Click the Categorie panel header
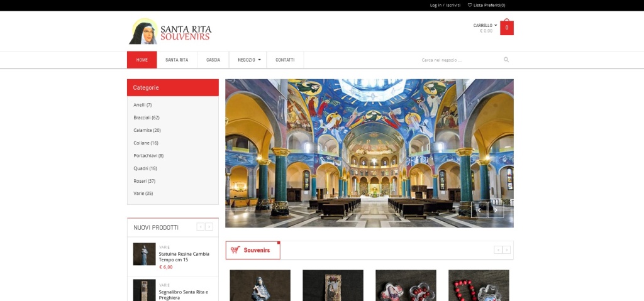Viewport: 644px width, 301px height. coord(172,87)
